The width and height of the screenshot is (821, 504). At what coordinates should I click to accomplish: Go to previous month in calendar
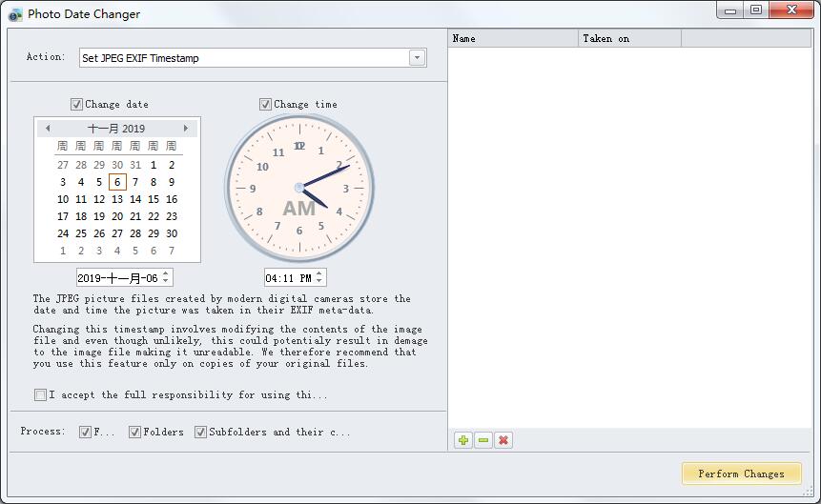tap(48, 129)
